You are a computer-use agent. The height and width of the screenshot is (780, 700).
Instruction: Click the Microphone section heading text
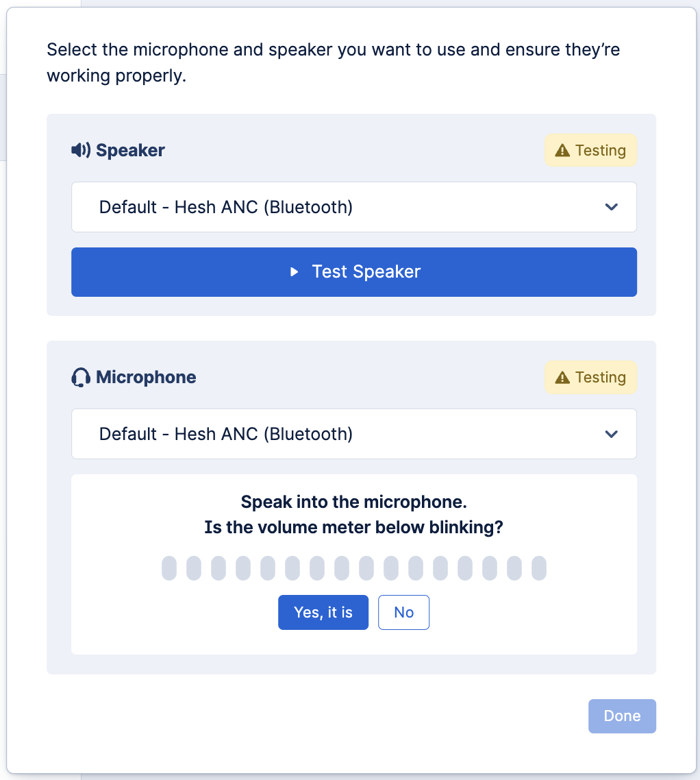pos(146,378)
